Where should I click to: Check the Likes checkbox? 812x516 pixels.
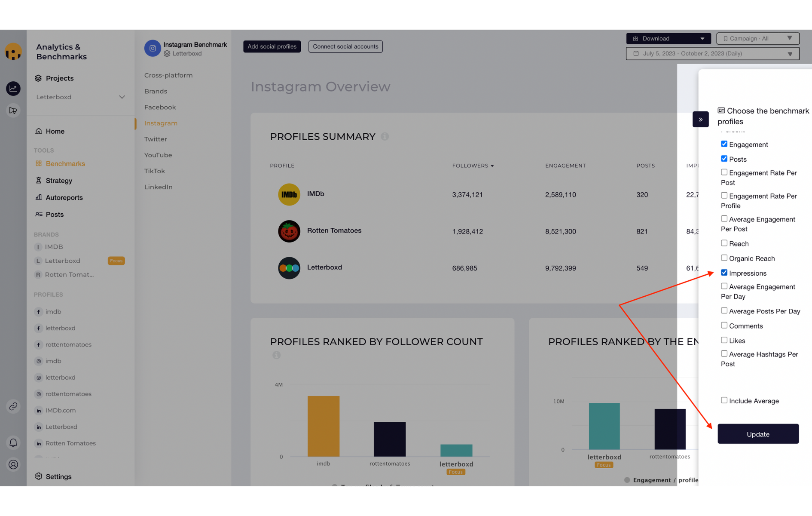(x=724, y=340)
